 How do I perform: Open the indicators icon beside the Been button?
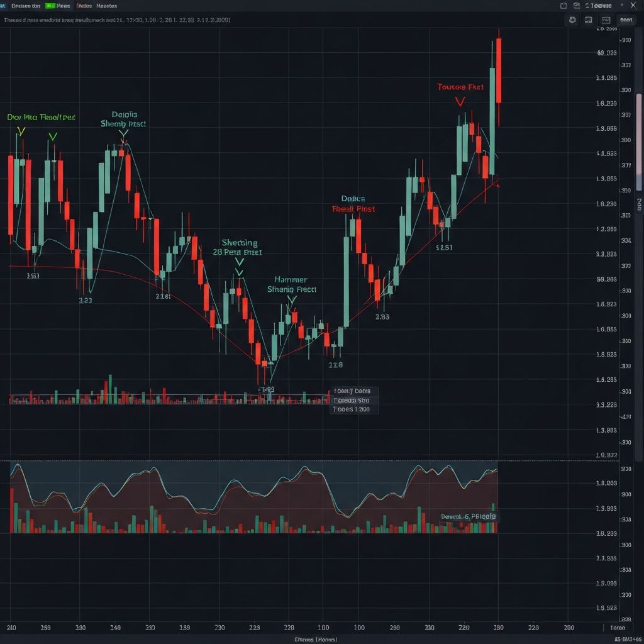pos(606,19)
